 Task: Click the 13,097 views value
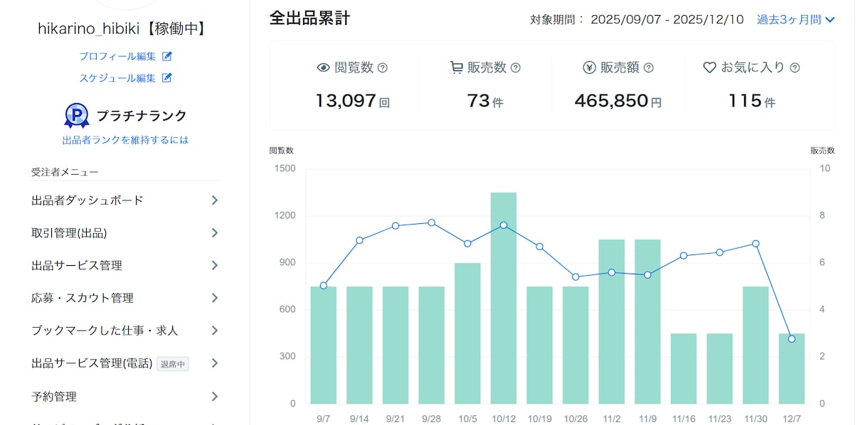click(353, 101)
